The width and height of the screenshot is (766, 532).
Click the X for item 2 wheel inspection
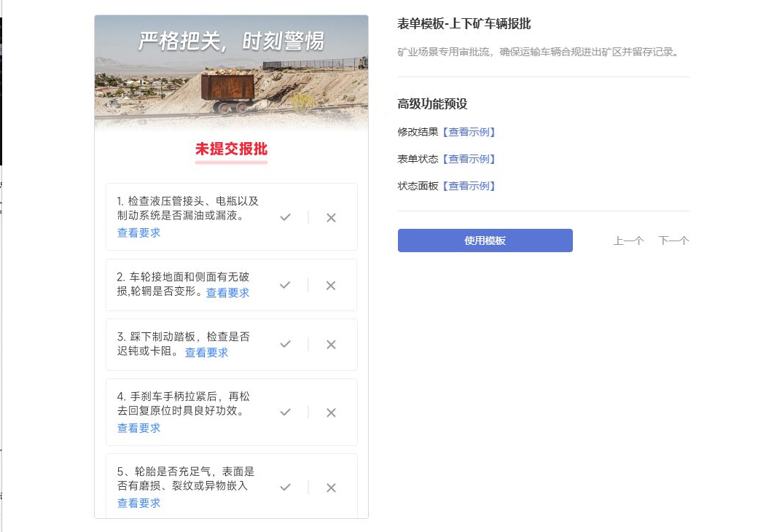pyautogui.click(x=331, y=285)
